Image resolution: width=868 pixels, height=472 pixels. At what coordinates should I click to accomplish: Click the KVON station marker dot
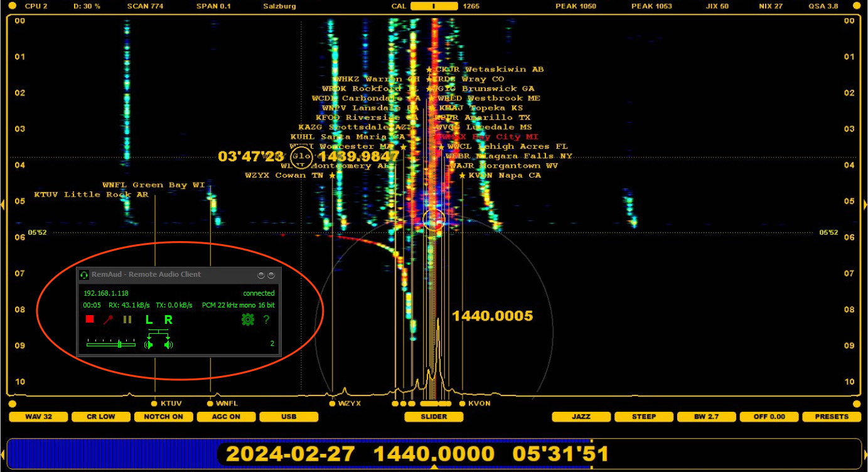(463, 404)
